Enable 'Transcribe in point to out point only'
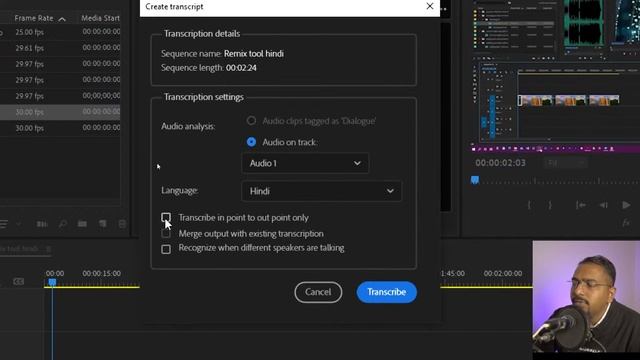 pyautogui.click(x=166, y=217)
